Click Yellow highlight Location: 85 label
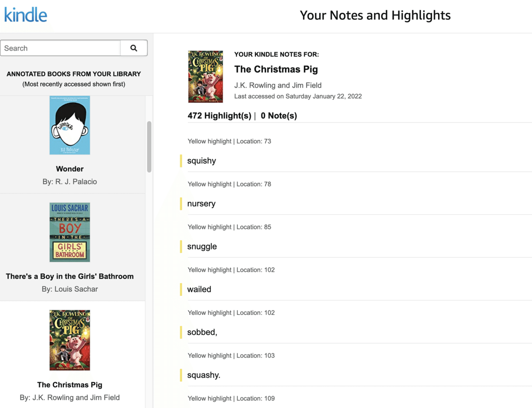This screenshot has height=408, width=532. [229, 227]
